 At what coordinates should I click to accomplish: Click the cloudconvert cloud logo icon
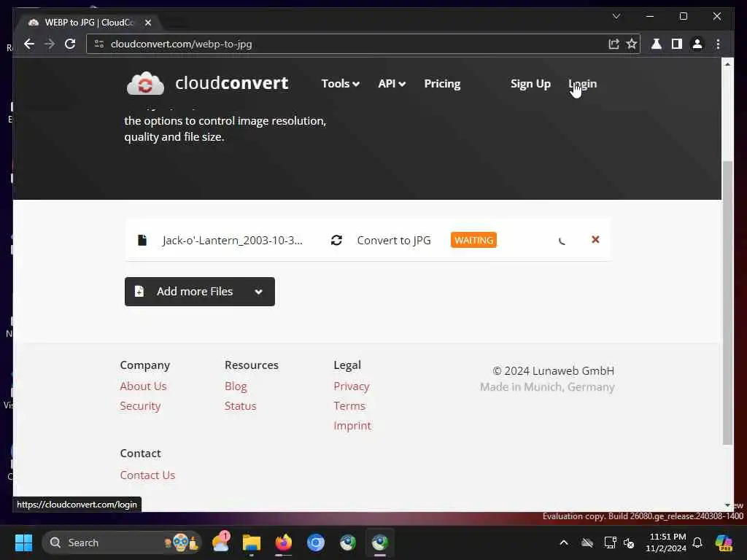coord(145,84)
